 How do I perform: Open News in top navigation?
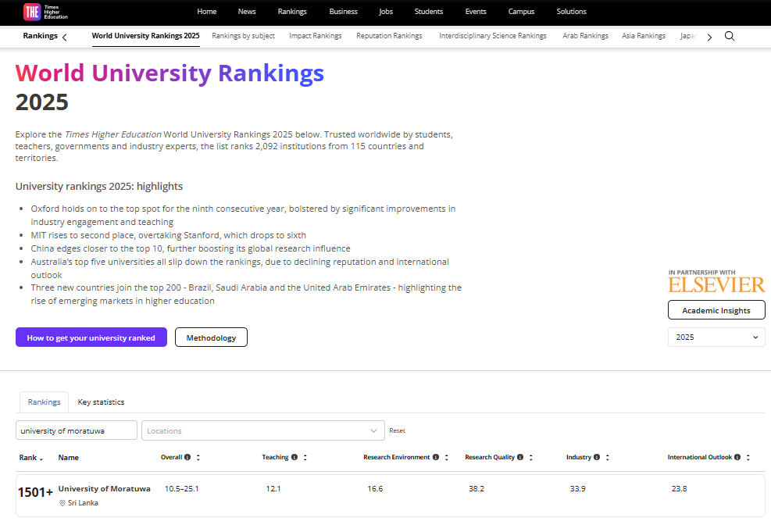tap(247, 12)
